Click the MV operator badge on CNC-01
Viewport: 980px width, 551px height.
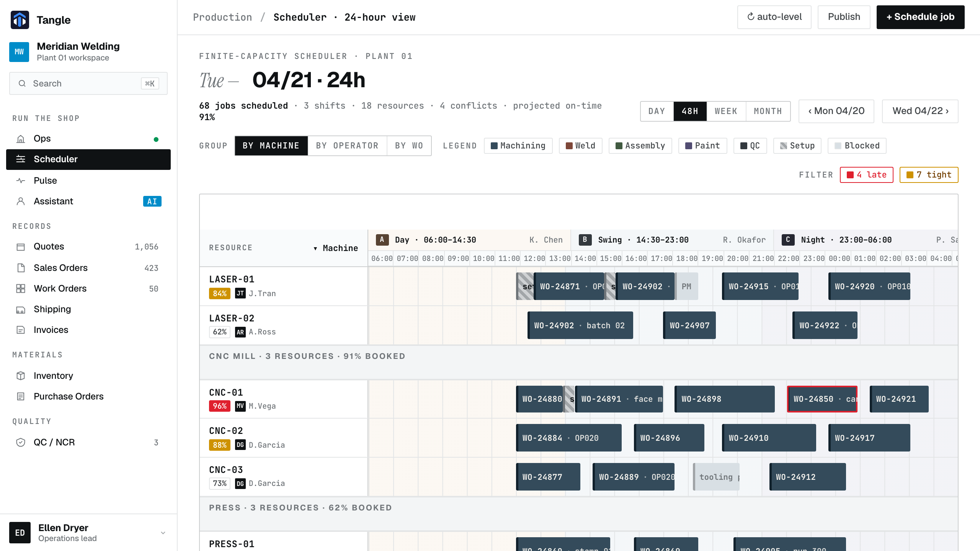240,406
